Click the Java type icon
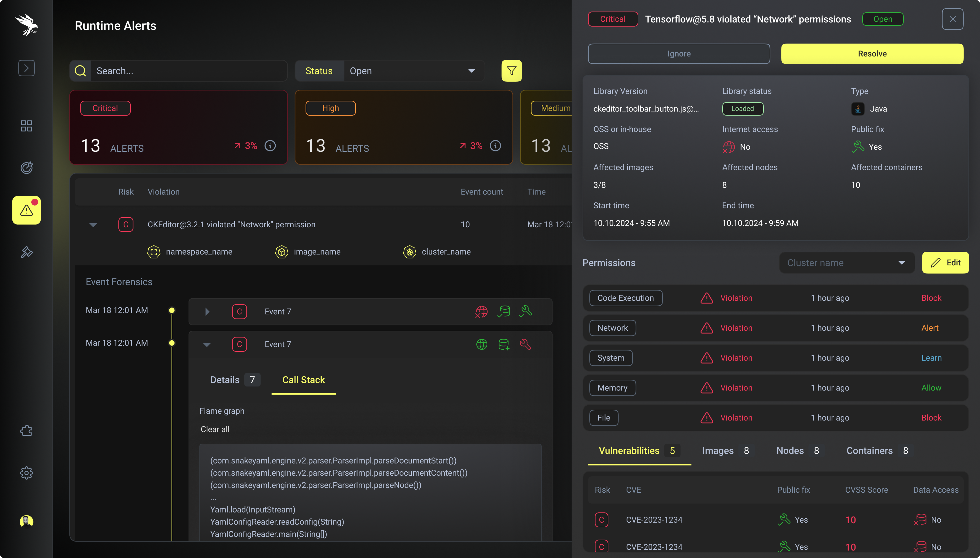The image size is (980, 558). (858, 109)
